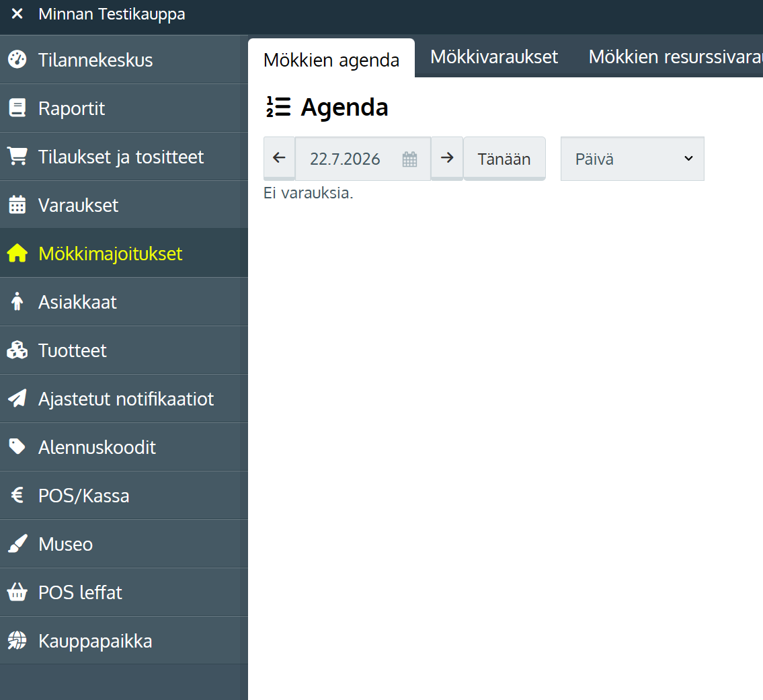Click the person icon beside Asiakkaat
This screenshot has width=763, height=700.
17,302
